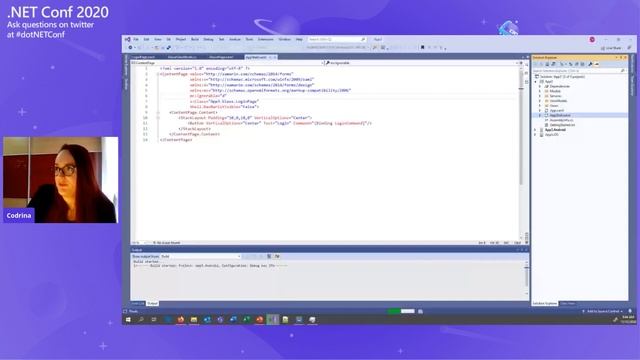Switch to the AboutPage.xaml tab
Screen dimensions: 640x360
point(221,57)
